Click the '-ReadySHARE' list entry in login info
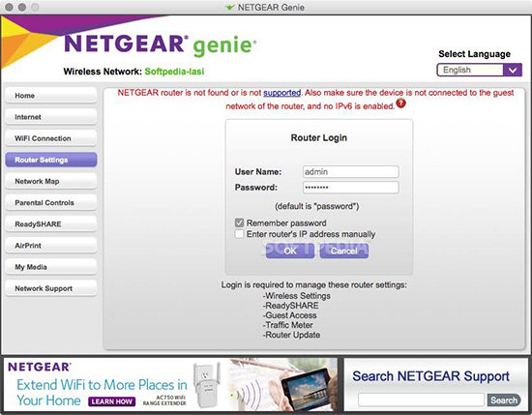 click(x=291, y=306)
